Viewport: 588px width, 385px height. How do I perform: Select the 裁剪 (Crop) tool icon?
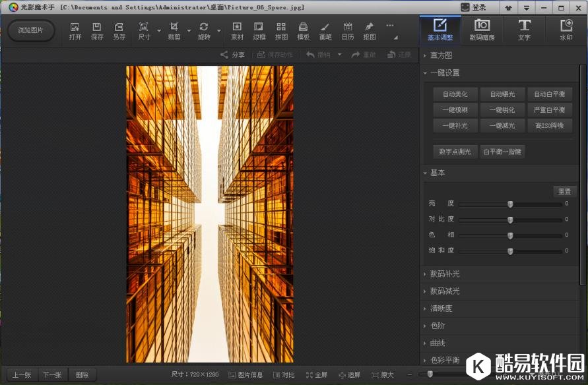click(x=174, y=31)
